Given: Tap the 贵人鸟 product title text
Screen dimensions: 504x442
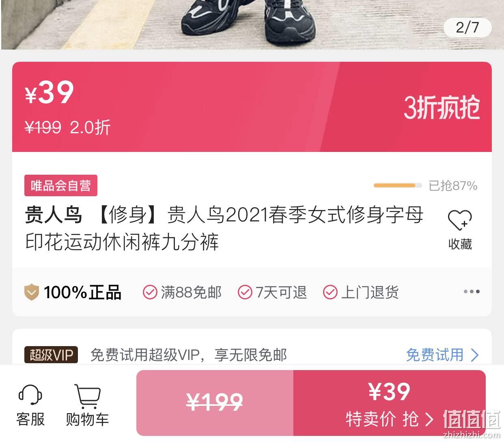Looking at the screenshot, I should tap(224, 228).
